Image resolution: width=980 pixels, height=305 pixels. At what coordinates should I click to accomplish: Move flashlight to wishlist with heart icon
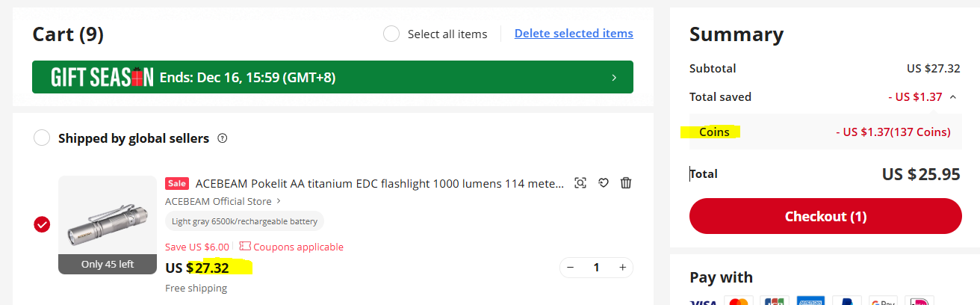coord(604,183)
